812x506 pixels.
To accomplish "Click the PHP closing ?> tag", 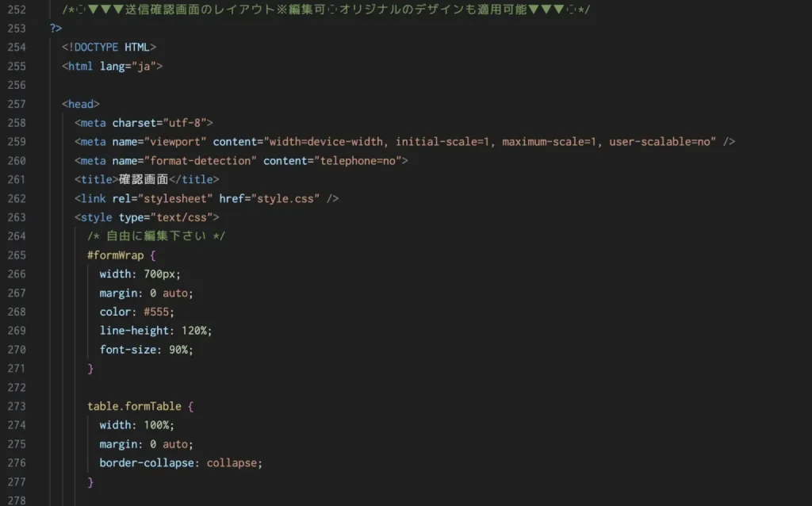I will click(x=56, y=28).
